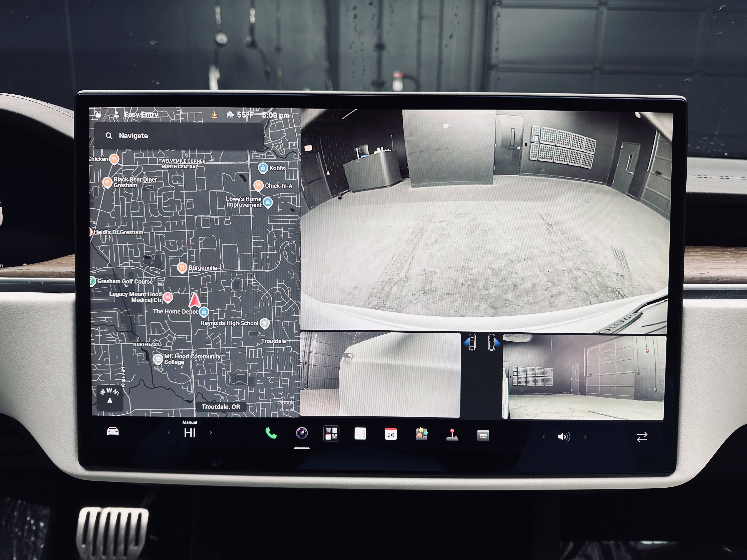Viewport: 747px width, 560px height.
Task: Open vehicle controls via car icon
Action: (112, 431)
